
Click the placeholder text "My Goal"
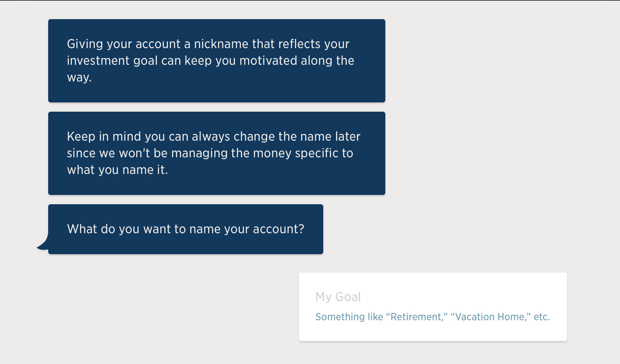pyautogui.click(x=338, y=297)
